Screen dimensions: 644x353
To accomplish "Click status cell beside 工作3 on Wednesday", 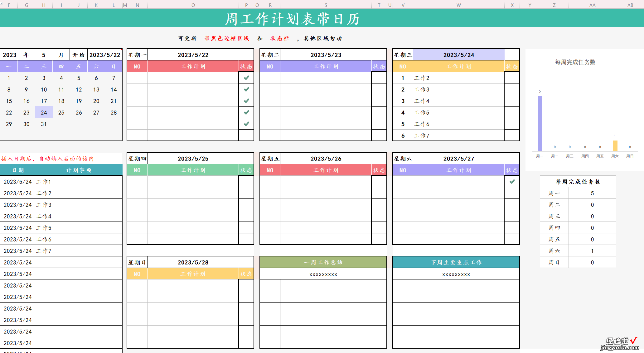I will coord(512,89).
